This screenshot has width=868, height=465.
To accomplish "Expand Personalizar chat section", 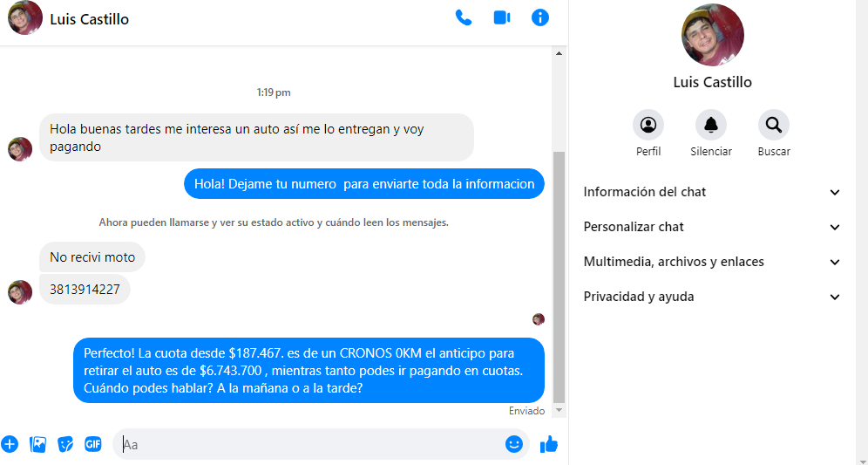I will point(712,227).
